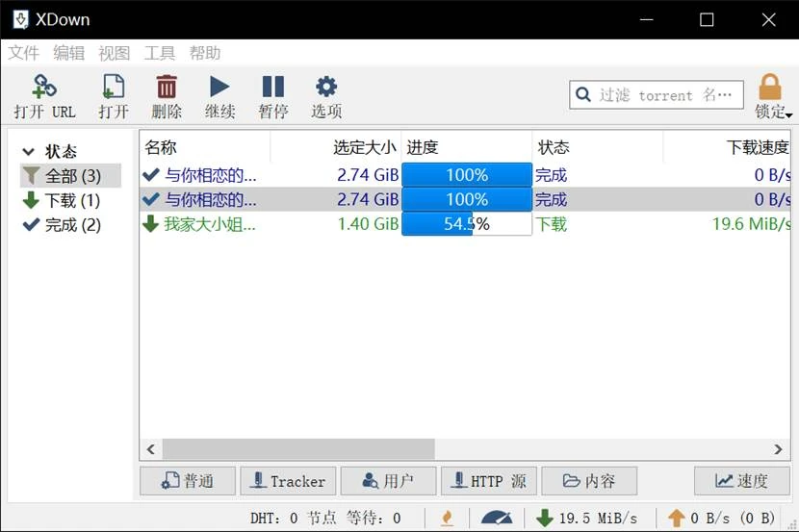Open the 视图 menu
The width and height of the screenshot is (799, 532).
115,53
